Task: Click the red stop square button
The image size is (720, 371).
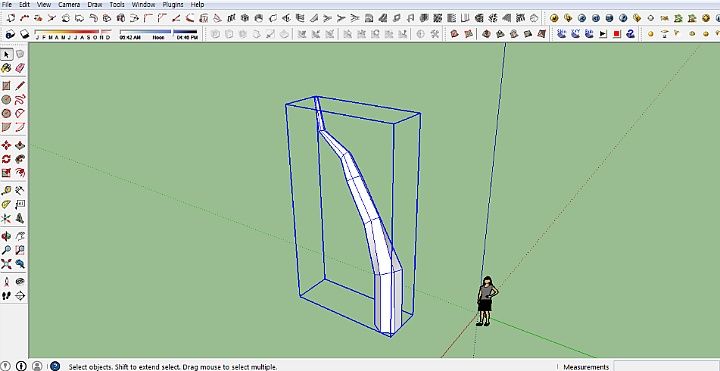Action: click(617, 34)
